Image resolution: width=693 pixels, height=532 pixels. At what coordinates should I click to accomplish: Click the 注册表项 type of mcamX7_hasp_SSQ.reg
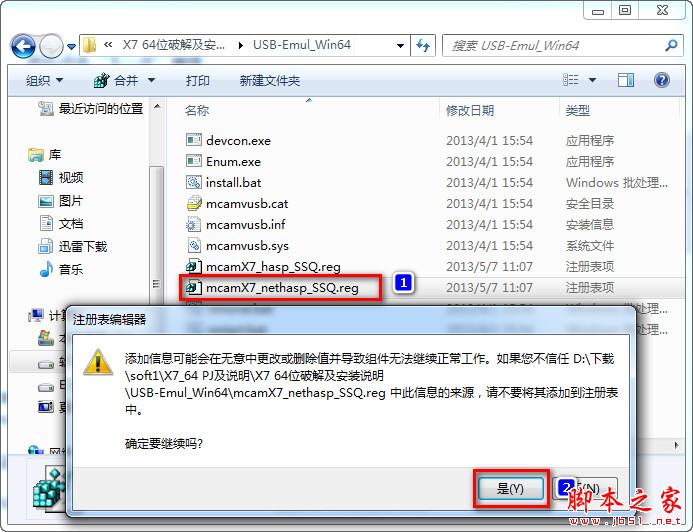click(590, 266)
